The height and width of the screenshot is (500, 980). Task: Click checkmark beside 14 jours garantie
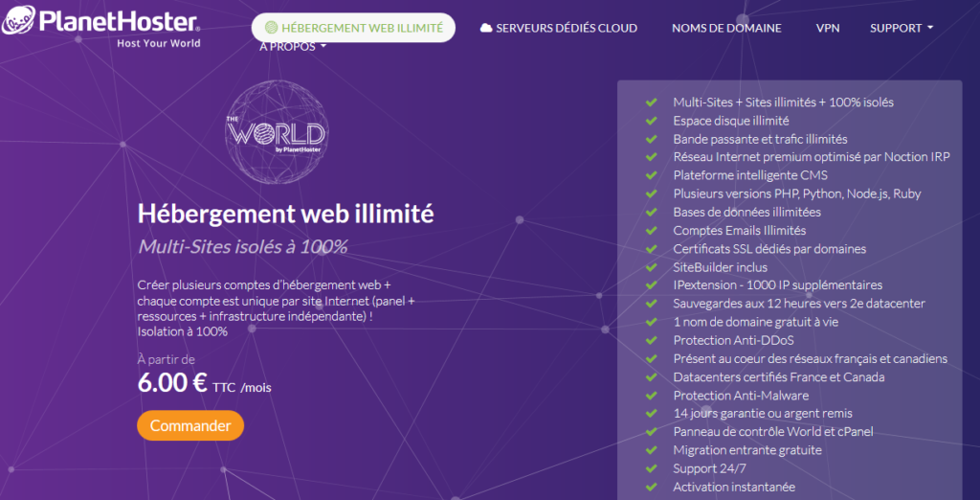coord(651,414)
